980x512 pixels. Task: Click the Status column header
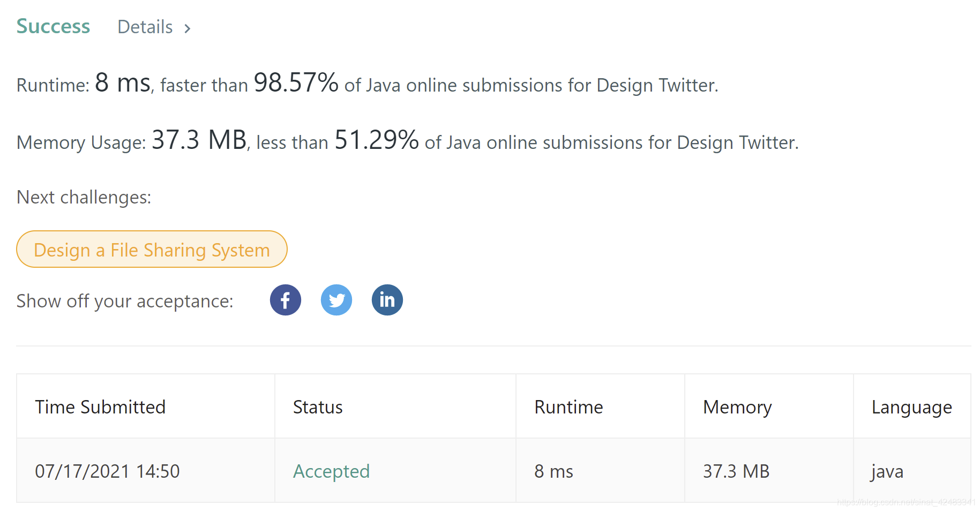(x=317, y=406)
